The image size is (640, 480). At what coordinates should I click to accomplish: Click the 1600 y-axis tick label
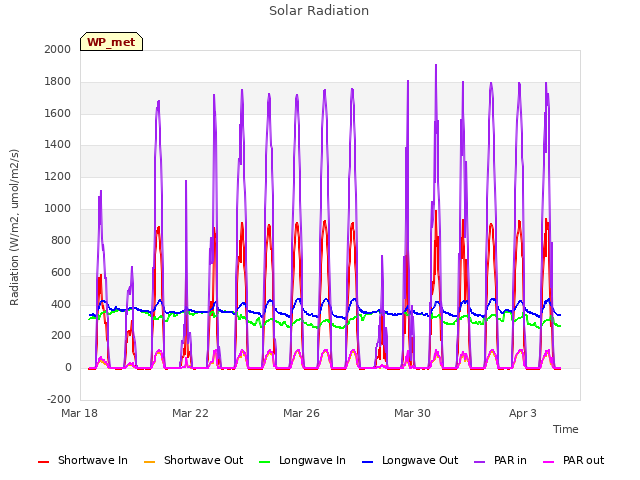pyautogui.click(x=58, y=113)
